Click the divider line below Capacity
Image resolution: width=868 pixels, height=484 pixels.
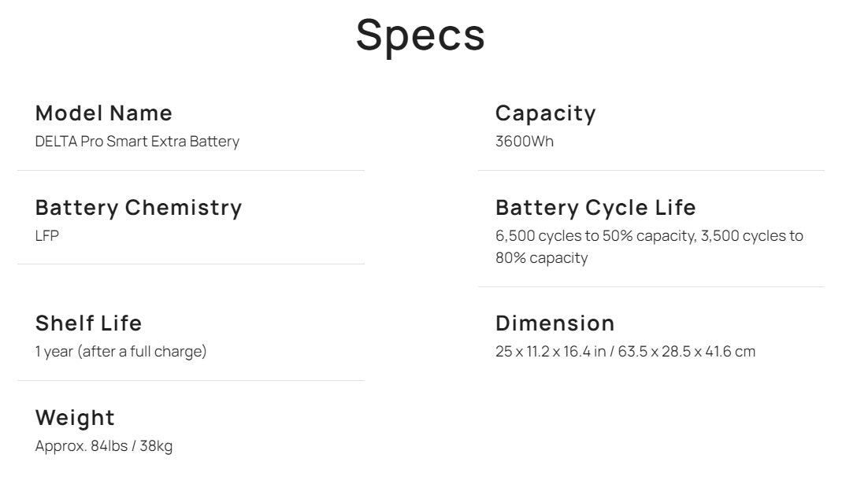(651, 171)
